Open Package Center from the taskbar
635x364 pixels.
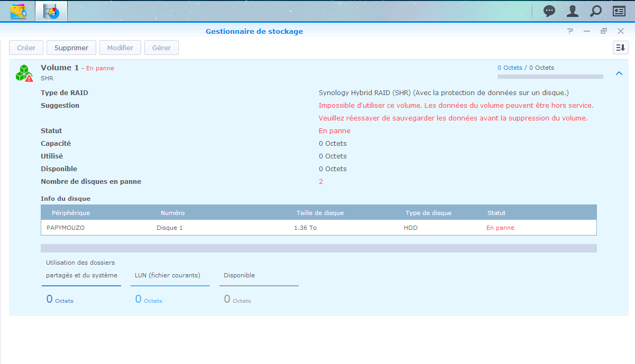(x=19, y=11)
